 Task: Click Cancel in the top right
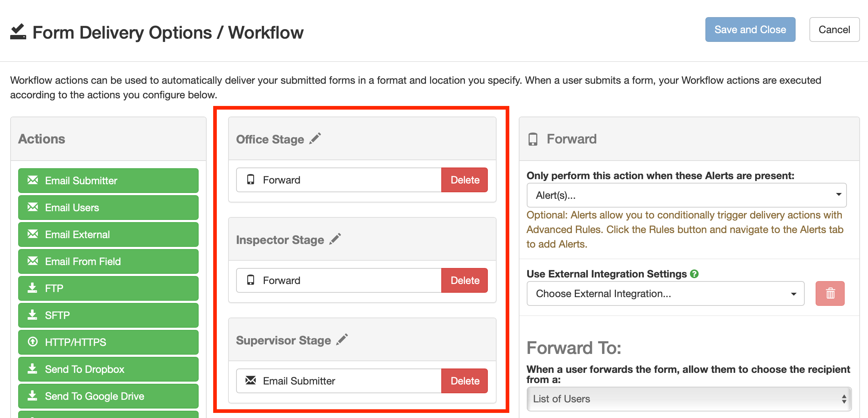tap(834, 29)
